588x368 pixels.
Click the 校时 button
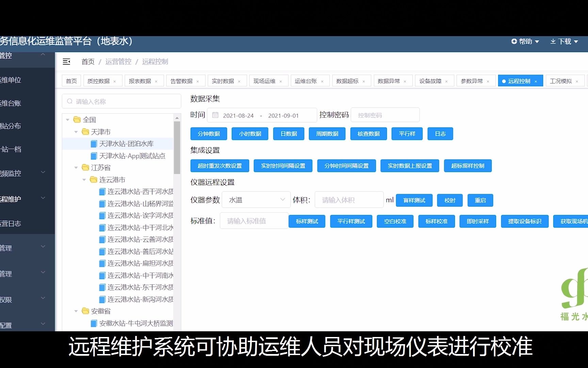pos(450,200)
